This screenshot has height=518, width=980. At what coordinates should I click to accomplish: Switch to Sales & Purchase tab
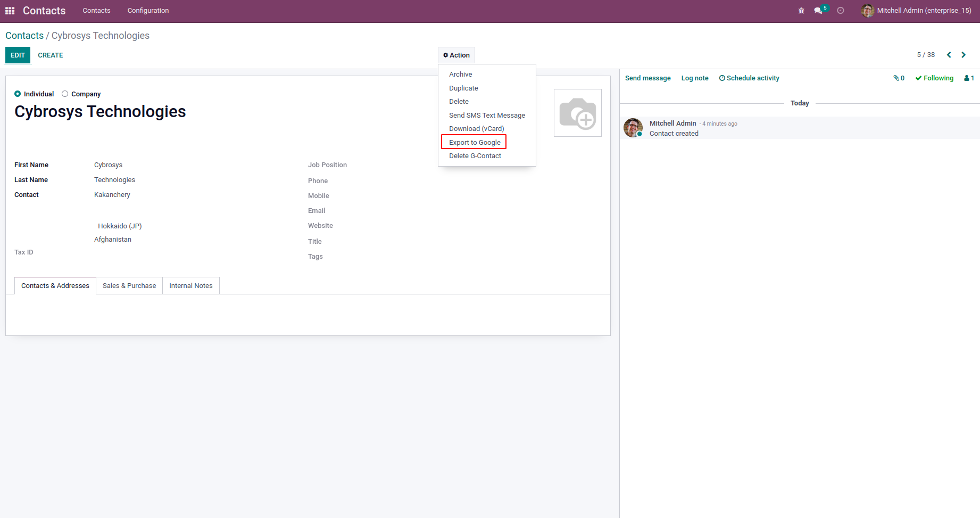(129, 286)
